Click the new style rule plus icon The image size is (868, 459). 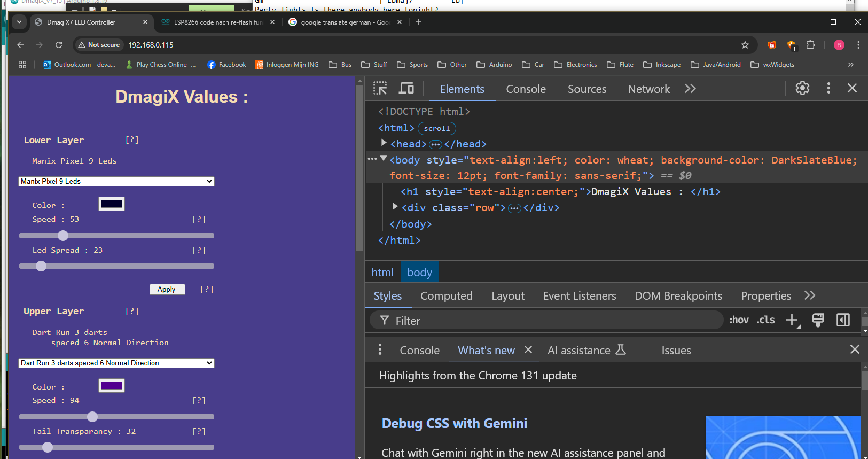click(x=792, y=320)
